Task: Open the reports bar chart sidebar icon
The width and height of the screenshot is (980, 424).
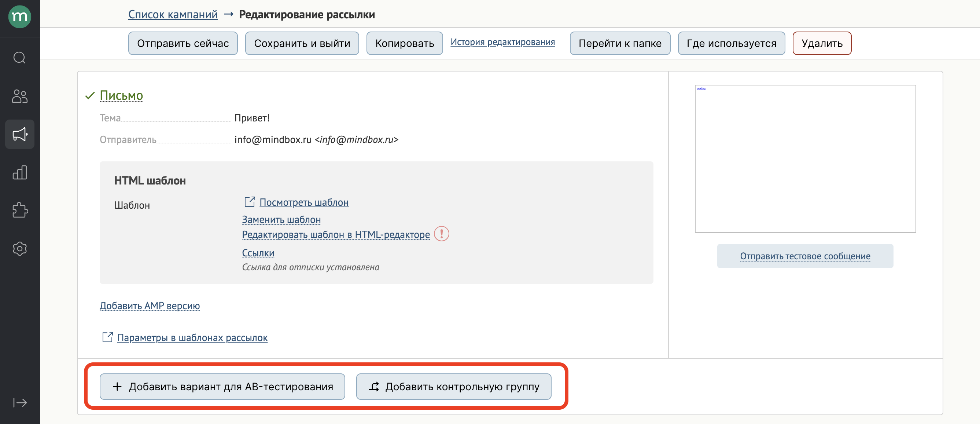Action: point(20,172)
